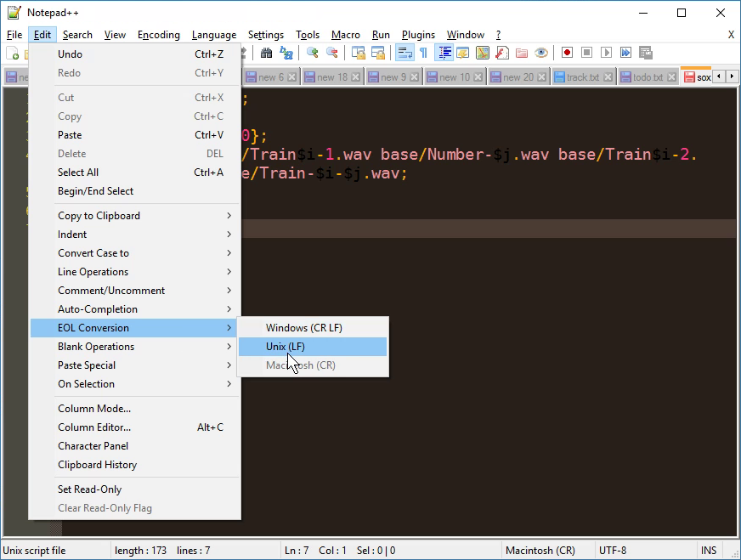The height and width of the screenshot is (560, 741).
Task: Choose Select All in the Edit menu
Action: click(x=135, y=172)
